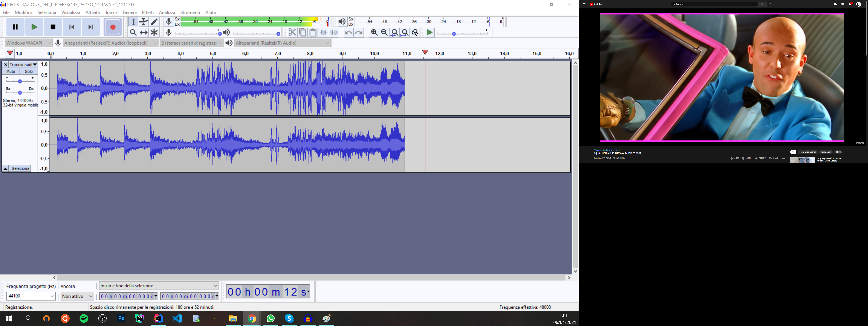
Task: Click the track gain slider handle
Action: pyautogui.click(x=20, y=81)
